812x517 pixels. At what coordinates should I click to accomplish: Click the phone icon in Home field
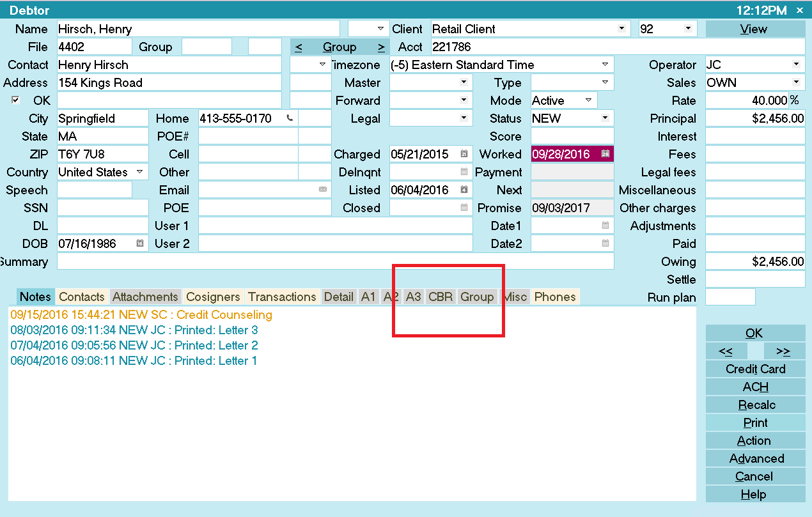290,118
